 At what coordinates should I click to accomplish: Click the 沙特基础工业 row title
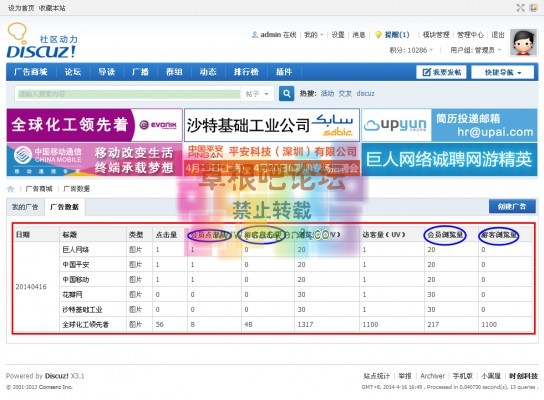[82, 309]
